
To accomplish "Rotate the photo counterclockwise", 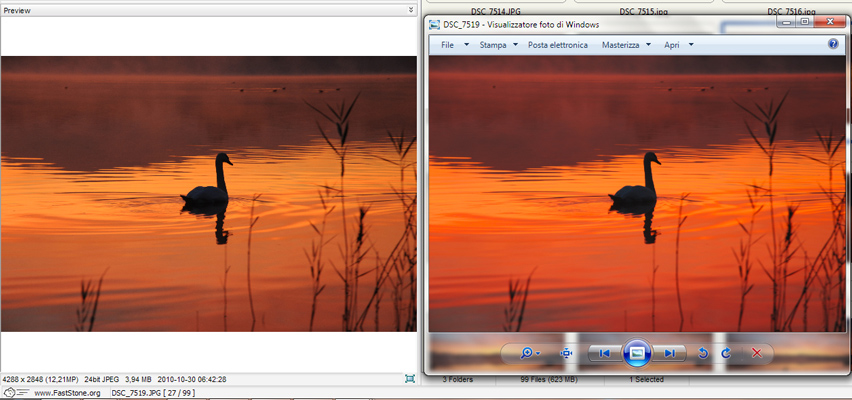I will point(703,353).
